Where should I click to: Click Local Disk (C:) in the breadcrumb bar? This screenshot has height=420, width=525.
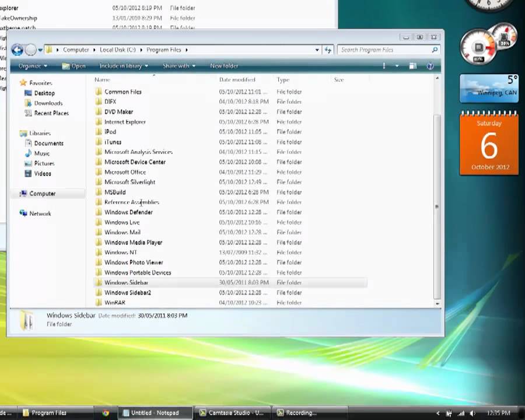tap(118, 50)
